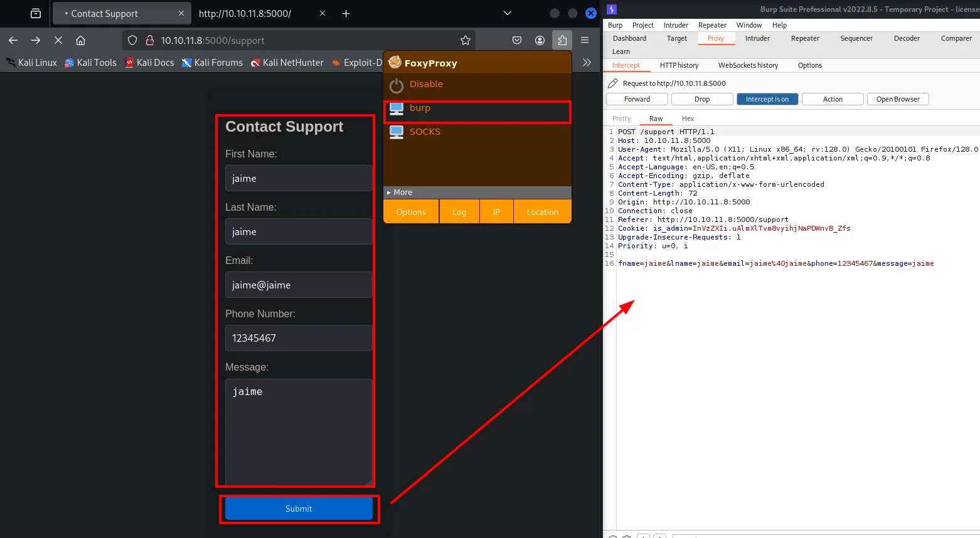The height and width of the screenshot is (538, 980).
Task: Expand the list-all-tabs dropdown arrow
Action: [x=508, y=13]
